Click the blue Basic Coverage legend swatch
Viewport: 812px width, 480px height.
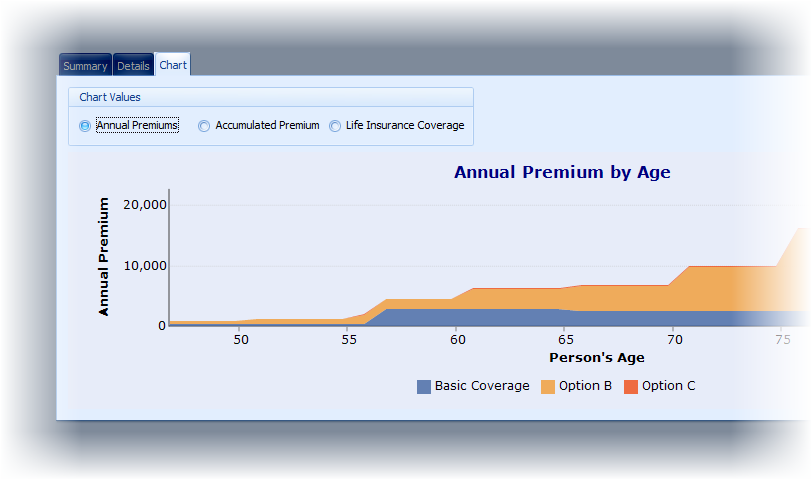tap(424, 387)
